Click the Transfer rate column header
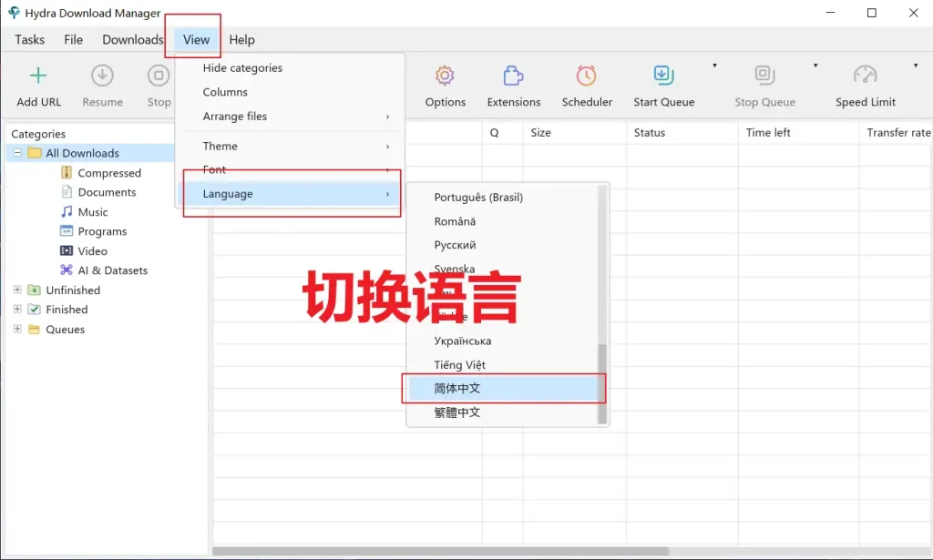 coord(897,133)
